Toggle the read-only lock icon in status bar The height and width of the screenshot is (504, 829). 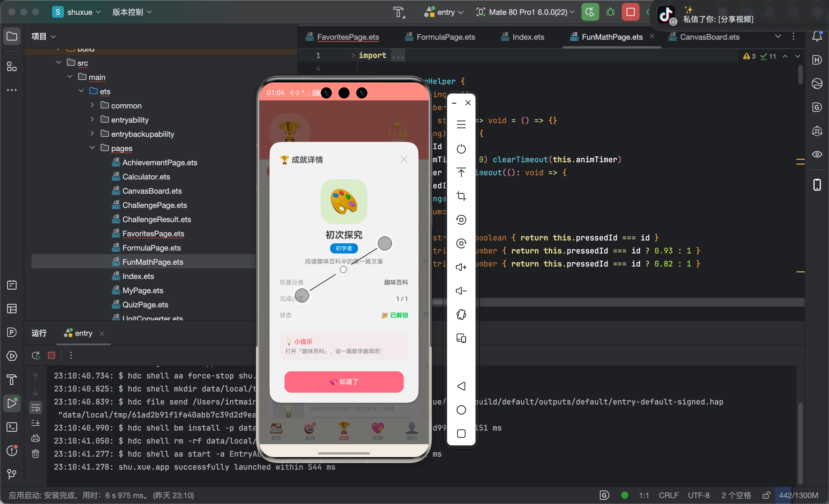766,495
